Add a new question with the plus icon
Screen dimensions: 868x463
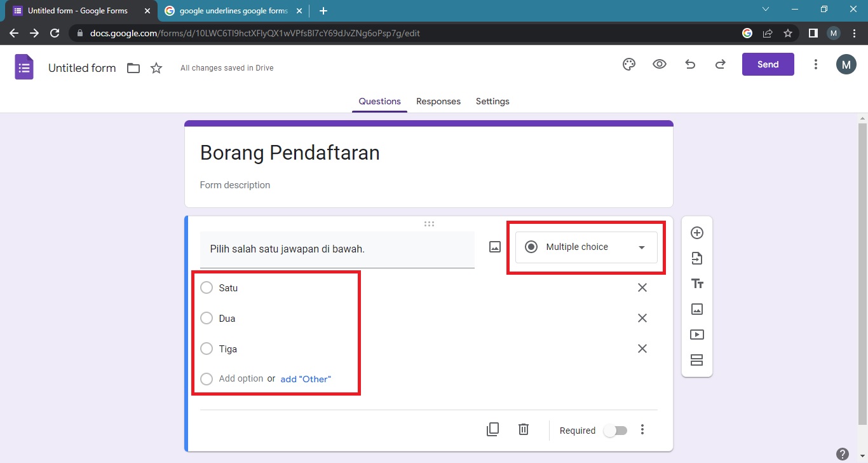[x=697, y=233]
